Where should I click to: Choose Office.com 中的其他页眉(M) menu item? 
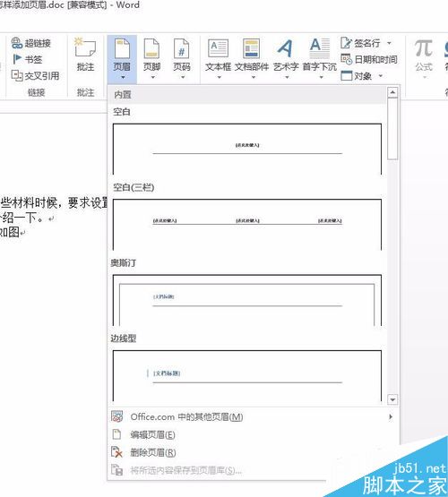coord(253,416)
